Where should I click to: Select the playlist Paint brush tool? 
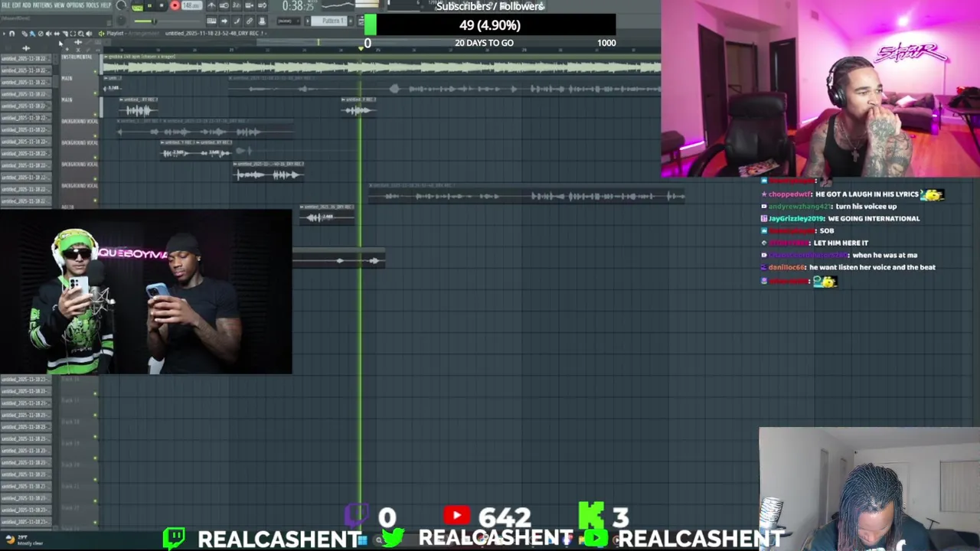(x=32, y=34)
